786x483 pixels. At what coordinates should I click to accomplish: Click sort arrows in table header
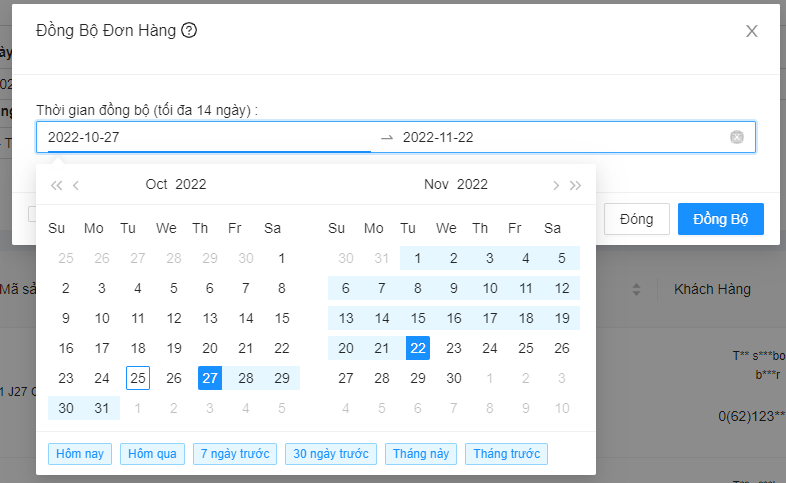pos(637,289)
